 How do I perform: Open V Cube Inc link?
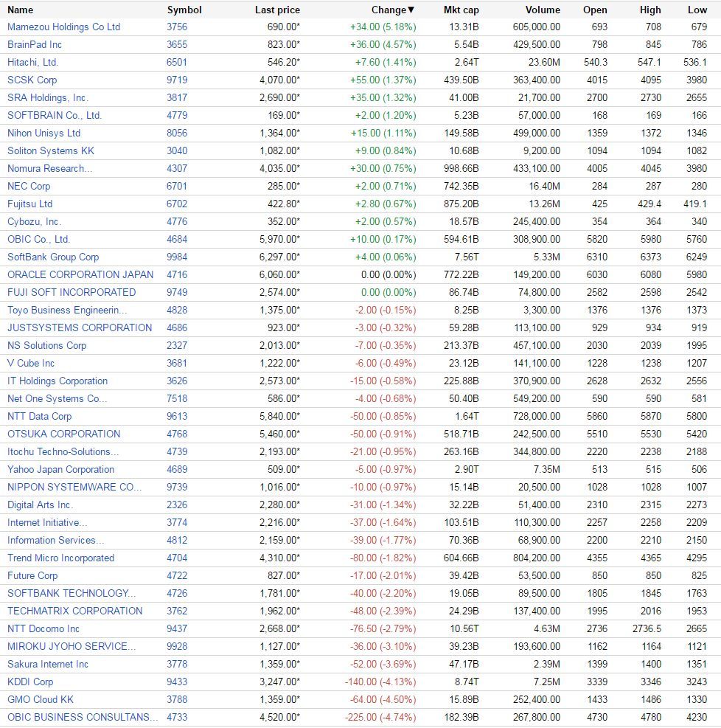point(31,363)
